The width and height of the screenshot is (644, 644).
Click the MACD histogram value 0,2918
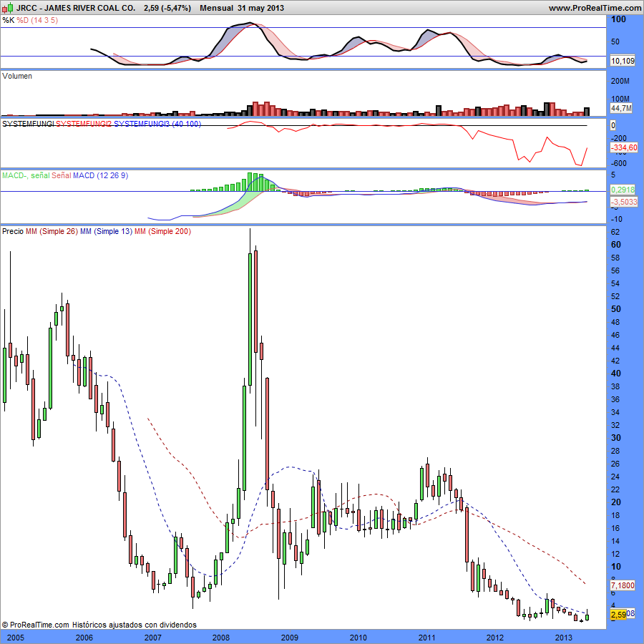pyautogui.click(x=623, y=190)
